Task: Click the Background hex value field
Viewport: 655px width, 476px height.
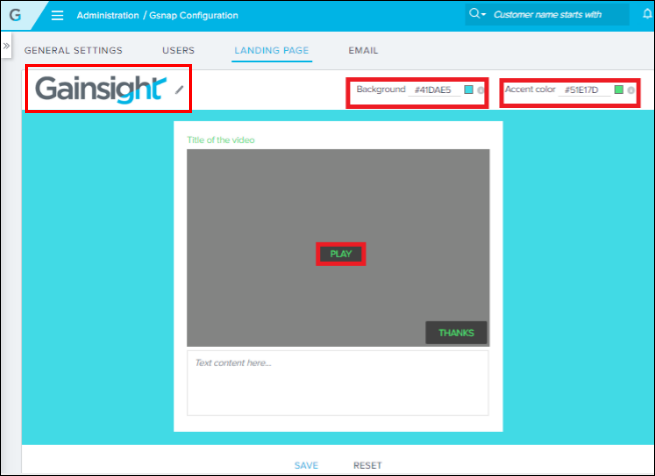Action: 434,90
